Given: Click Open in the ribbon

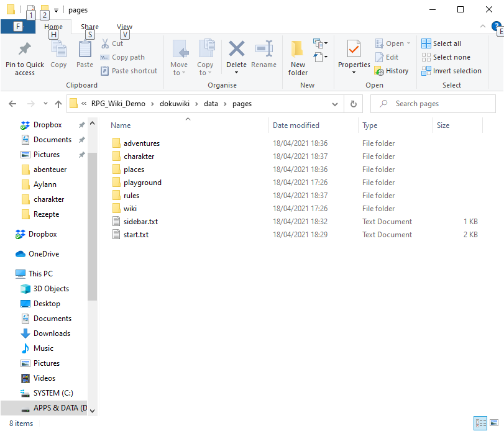Looking at the screenshot, I should click(393, 43).
